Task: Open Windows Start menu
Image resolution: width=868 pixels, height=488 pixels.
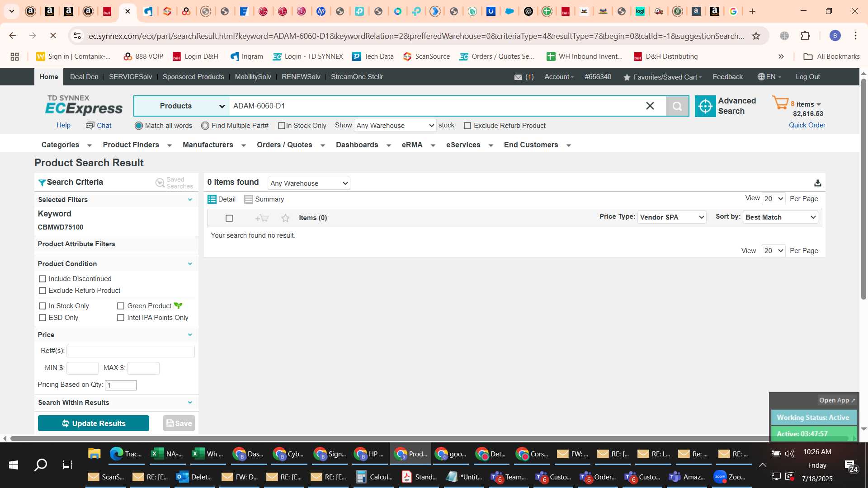Action: (14, 465)
